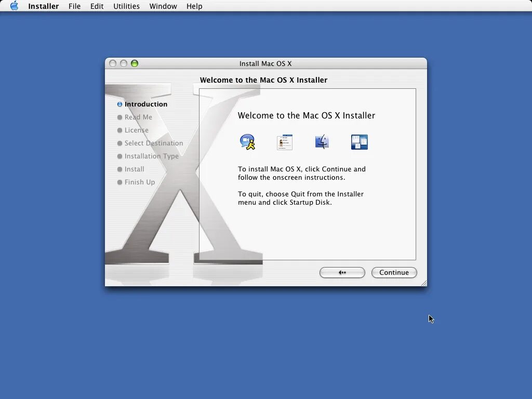Image resolution: width=532 pixels, height=399 pixels.
Task: Click the Finder face icon
Action: 322,142
